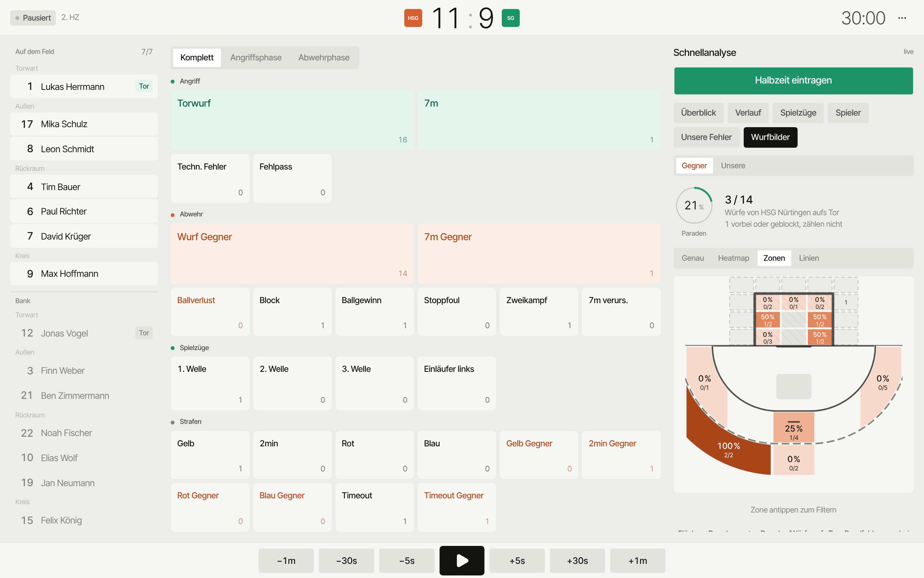Rewind the clock by one minute
The image size is (924, 578).
point(286,560)
